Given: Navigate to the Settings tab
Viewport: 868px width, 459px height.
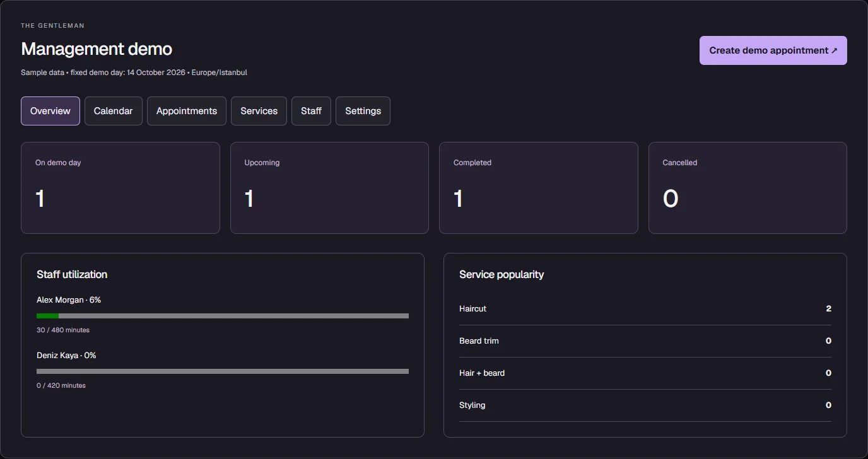Looking at the screenshot, I should 363,111.
